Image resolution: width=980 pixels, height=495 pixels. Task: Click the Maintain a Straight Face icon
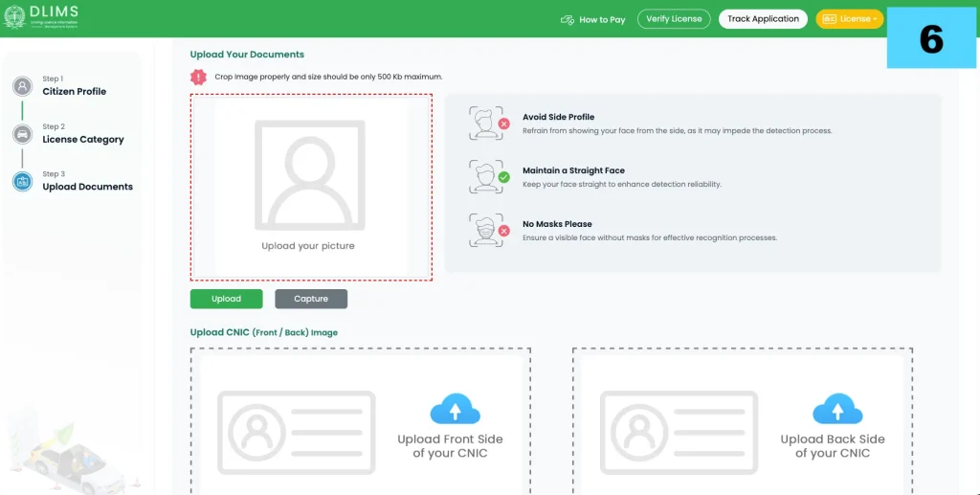click(x=489, y=176)
